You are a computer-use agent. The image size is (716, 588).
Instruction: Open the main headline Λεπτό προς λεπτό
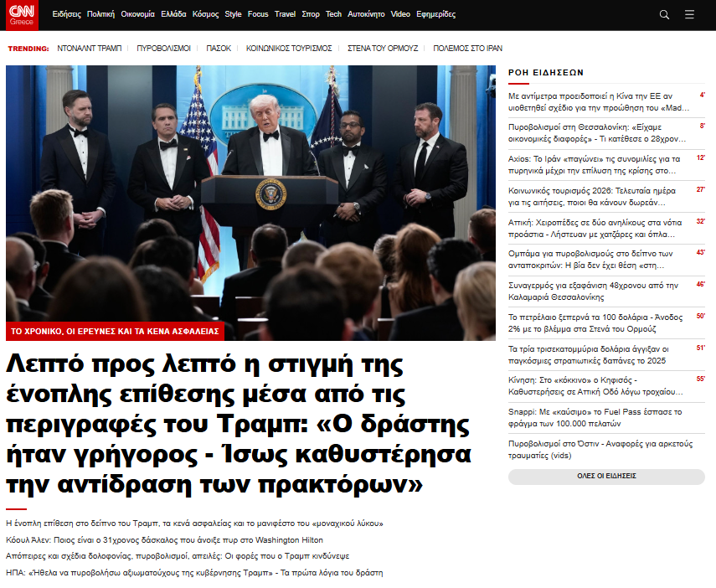pos(239,424)
